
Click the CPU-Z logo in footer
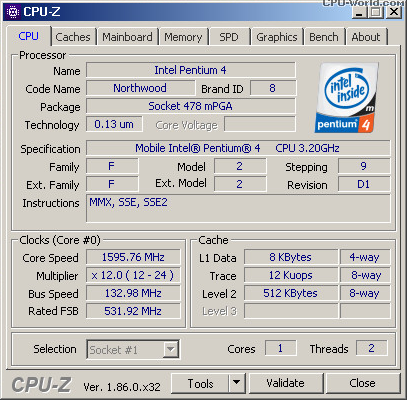point(41,384)
